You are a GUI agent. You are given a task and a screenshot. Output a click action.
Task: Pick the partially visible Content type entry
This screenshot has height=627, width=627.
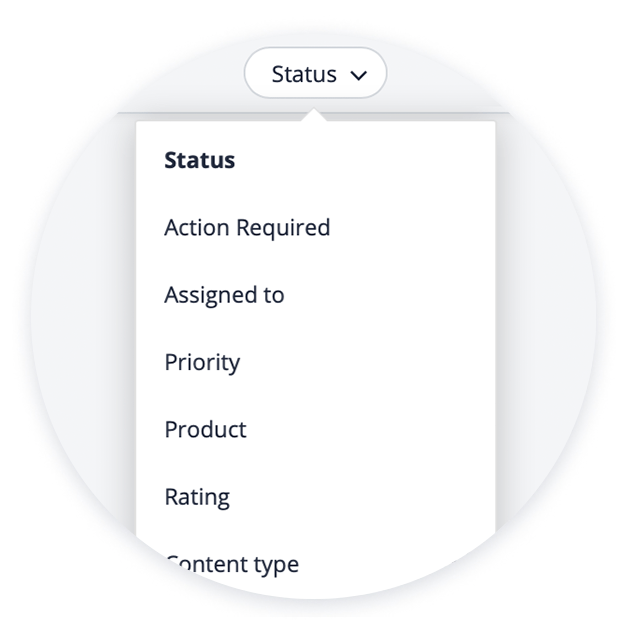232,564
